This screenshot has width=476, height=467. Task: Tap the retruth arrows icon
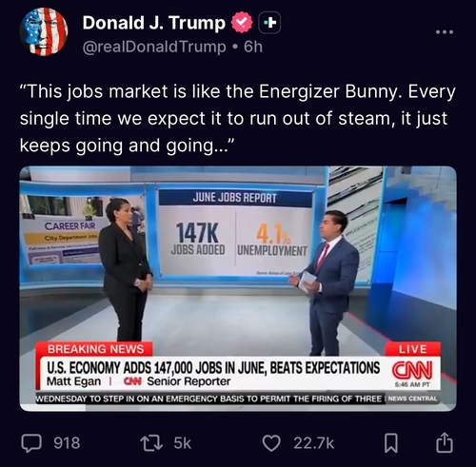tap(151, 443)
